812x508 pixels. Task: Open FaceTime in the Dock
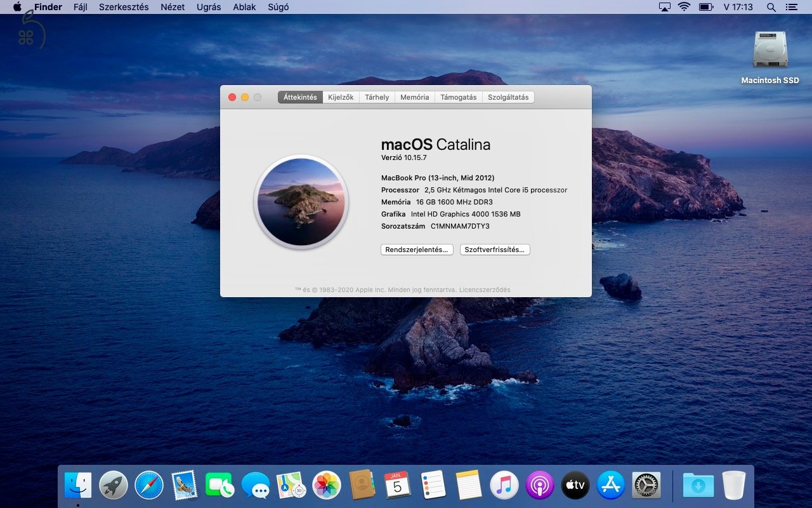point(220,486)
